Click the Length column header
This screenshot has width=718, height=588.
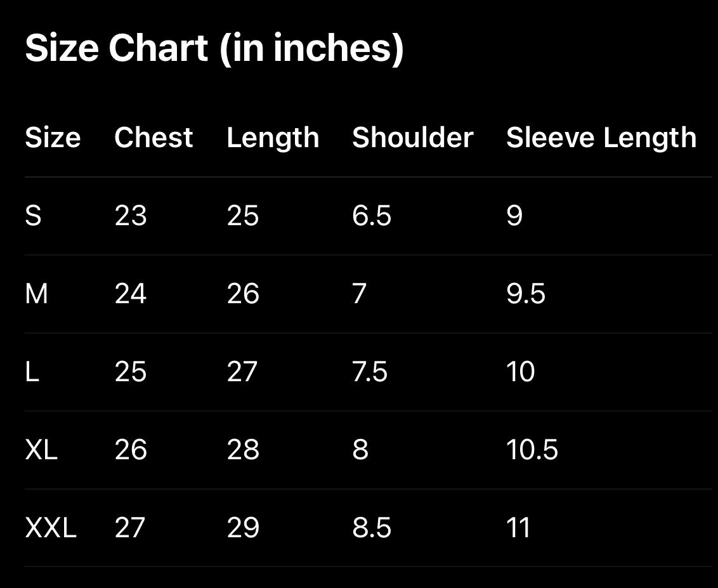(273, 138)
